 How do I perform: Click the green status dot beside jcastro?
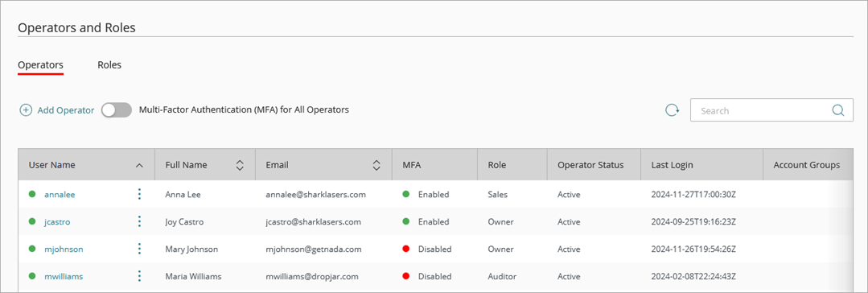[x=32, y=221]
